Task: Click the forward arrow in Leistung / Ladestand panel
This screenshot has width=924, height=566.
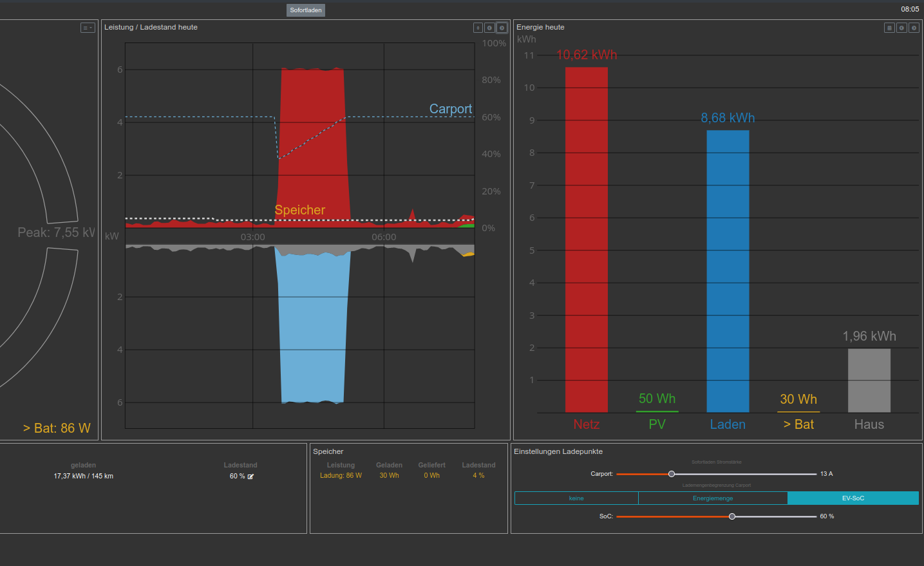Action: [502, 28]
